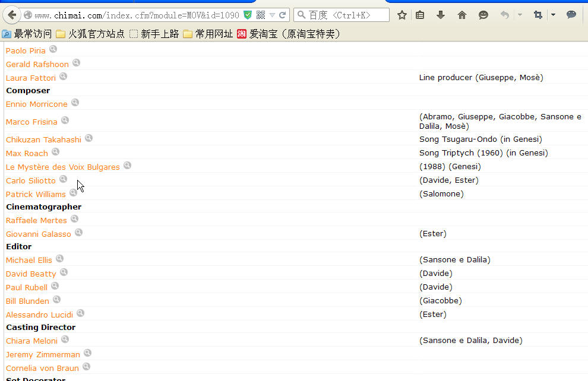588x381 pixels.
Task: Open the 爱淘宝 bookmark
Action: [289, 34]
